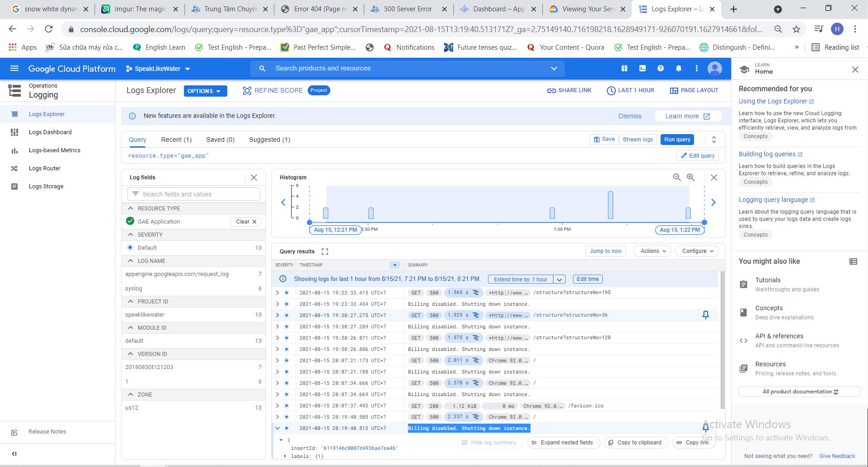868x467 pixels.
Task: Dismiss the new features banner
Action: pyautogui.click(x=630, y=116)
